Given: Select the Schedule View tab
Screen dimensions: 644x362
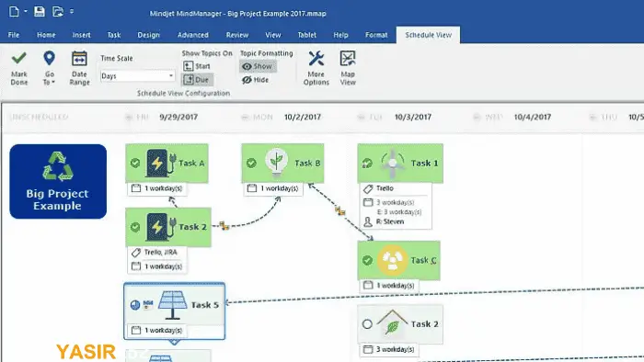Looking at the screenshot, I should click(428, 35).
